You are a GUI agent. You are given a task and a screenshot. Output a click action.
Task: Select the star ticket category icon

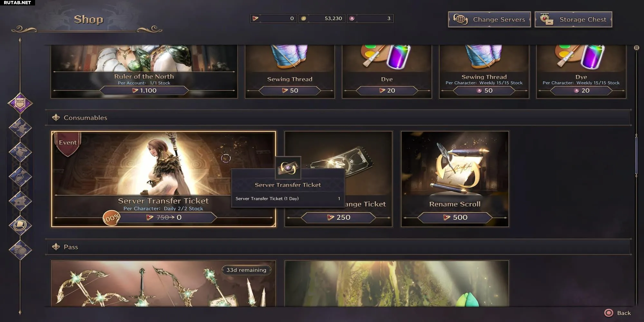click(x=20, y=201)
